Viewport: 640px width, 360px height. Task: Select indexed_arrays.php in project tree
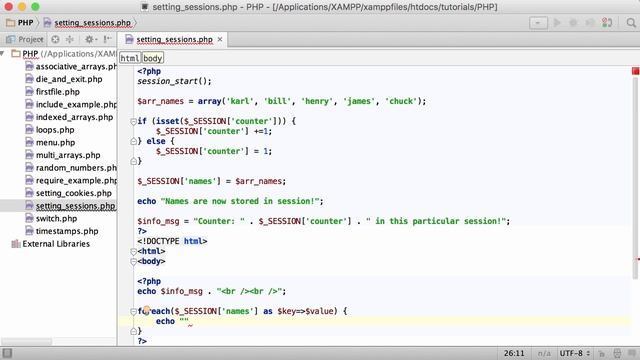tap(69, 117)
